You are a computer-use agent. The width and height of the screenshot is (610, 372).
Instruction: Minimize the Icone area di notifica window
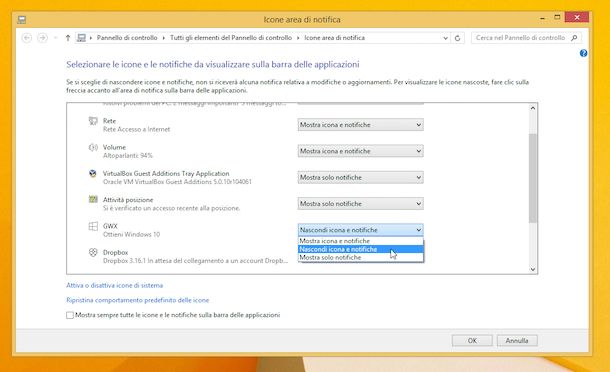(x=542, y=18)
